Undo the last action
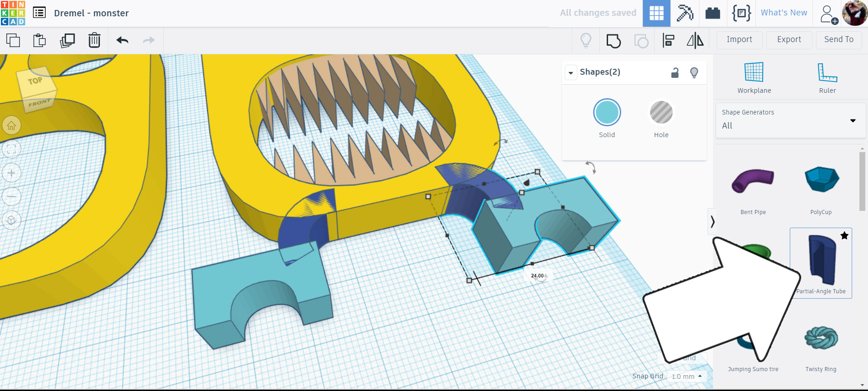868x391 pixels. coord(123,40)
